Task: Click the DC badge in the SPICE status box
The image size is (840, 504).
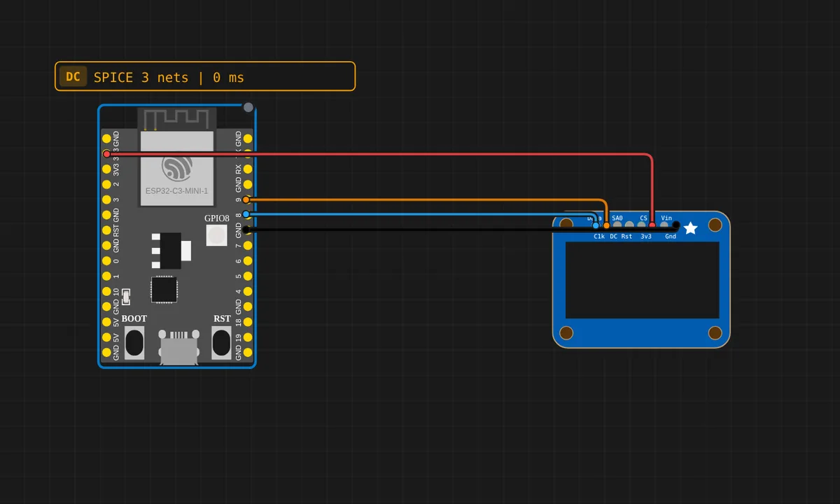Action: (x=73, y=76)
